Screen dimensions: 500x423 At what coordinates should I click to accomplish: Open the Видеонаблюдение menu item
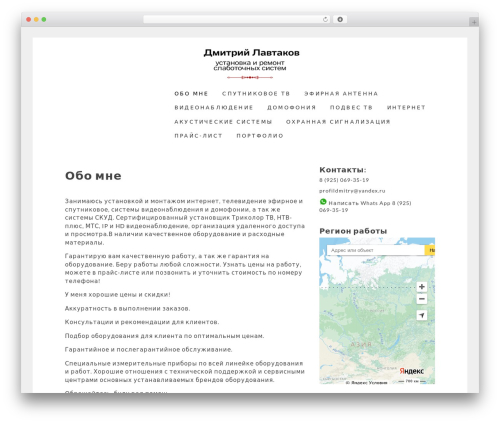(x=214, y=108)
